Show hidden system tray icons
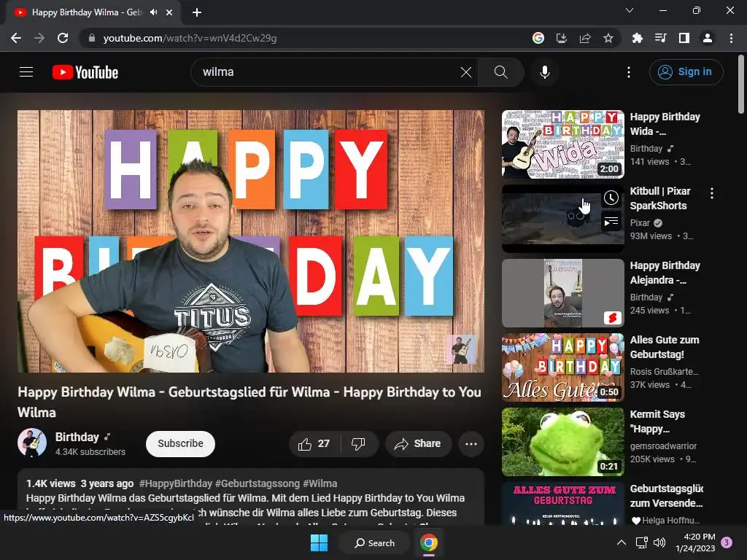 click(622, 542)
